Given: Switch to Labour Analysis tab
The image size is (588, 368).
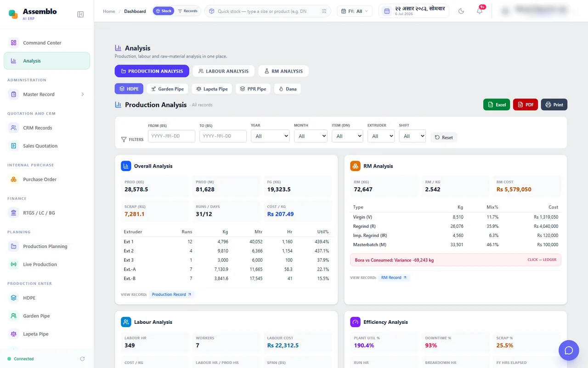Looking at the screenshot, I should click(224, 71).
